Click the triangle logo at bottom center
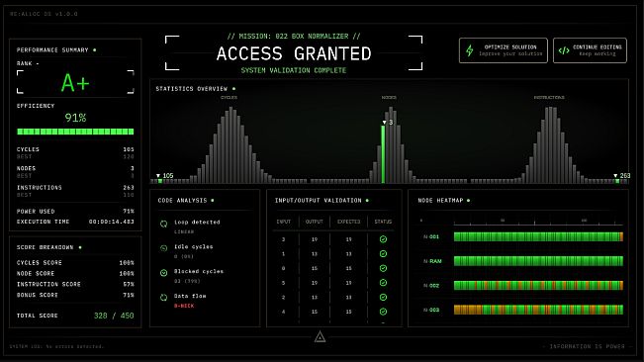This screenshot has width=644, height=362. click(320, 337)
